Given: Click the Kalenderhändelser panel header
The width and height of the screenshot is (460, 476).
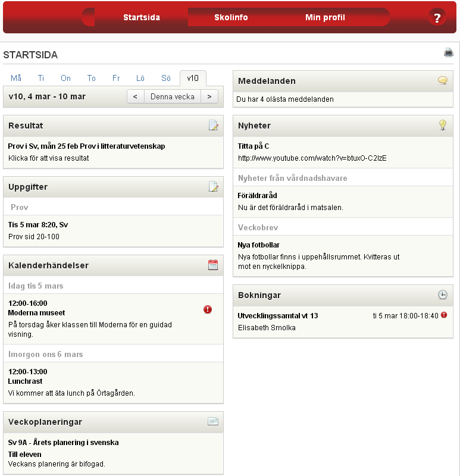Looking at the screenshot, I should (113, 265).
